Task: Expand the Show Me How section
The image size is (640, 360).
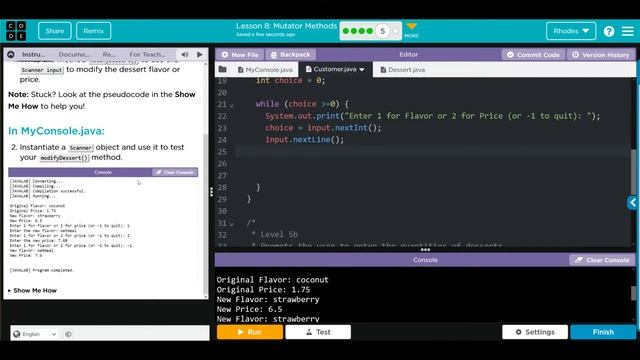Action: (33, 291)
